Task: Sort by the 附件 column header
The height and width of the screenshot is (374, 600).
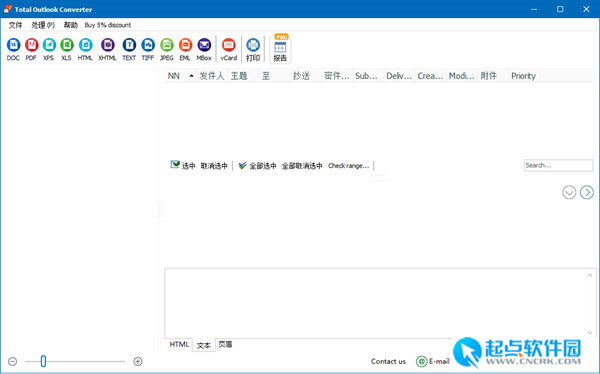Action: click(489, 76)
